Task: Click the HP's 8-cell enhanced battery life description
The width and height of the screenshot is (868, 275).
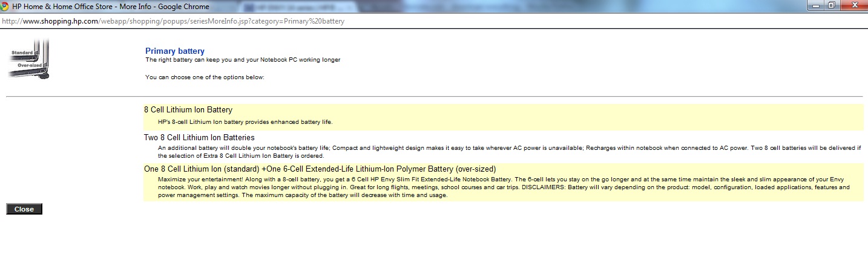Action: pos(245,122)
